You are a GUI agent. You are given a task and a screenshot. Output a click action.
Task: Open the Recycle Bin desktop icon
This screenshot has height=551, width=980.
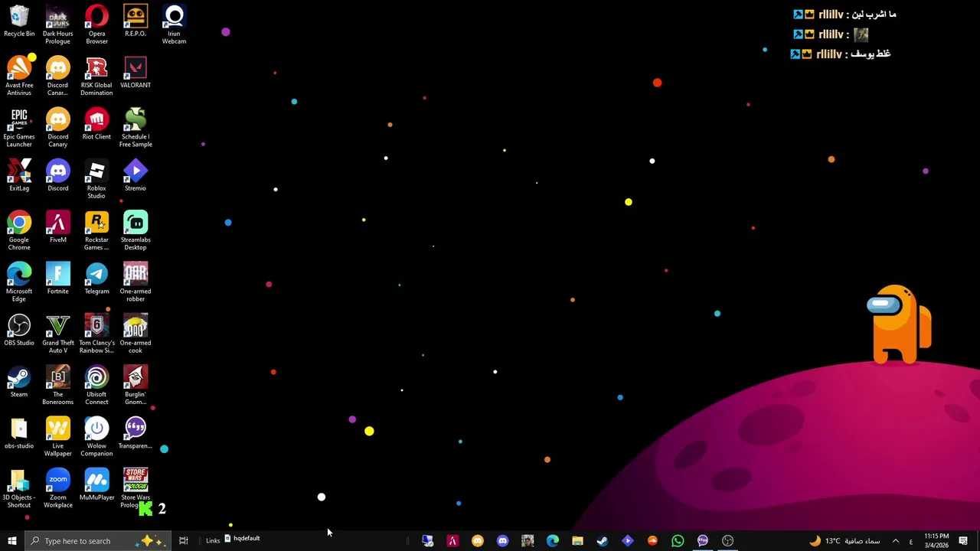click(x=19, y=21)
